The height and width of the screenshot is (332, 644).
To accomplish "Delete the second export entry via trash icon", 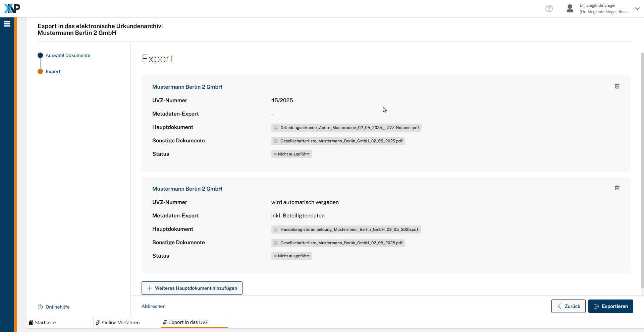I will (x=617, y=188).
